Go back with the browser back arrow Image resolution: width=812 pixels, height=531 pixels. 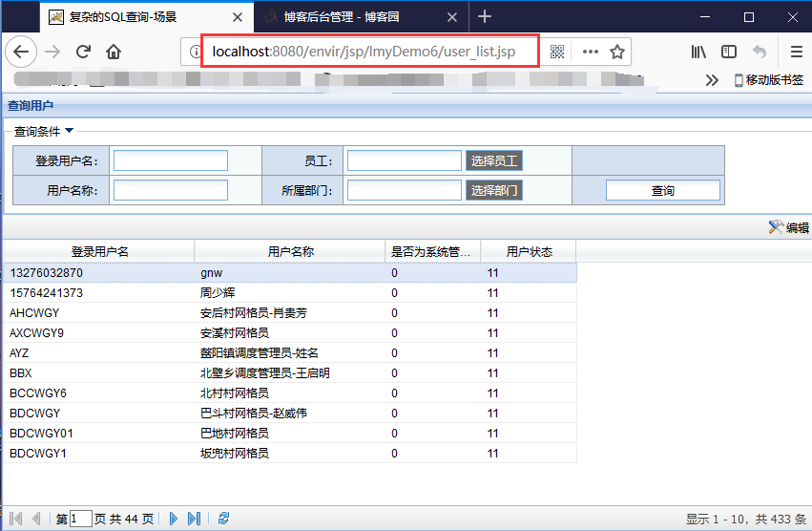[x=21, y=52]
